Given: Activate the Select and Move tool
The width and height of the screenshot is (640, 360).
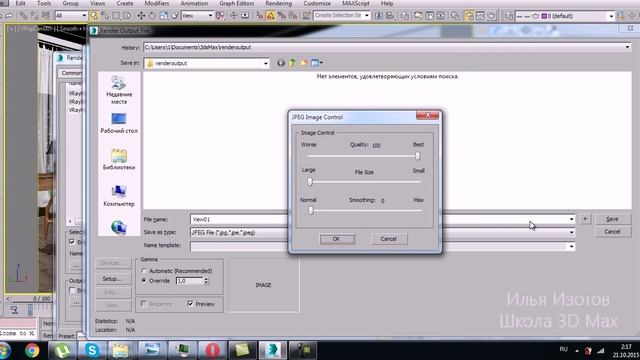Looking at the screenshot, I should click(x=141, y=16).
